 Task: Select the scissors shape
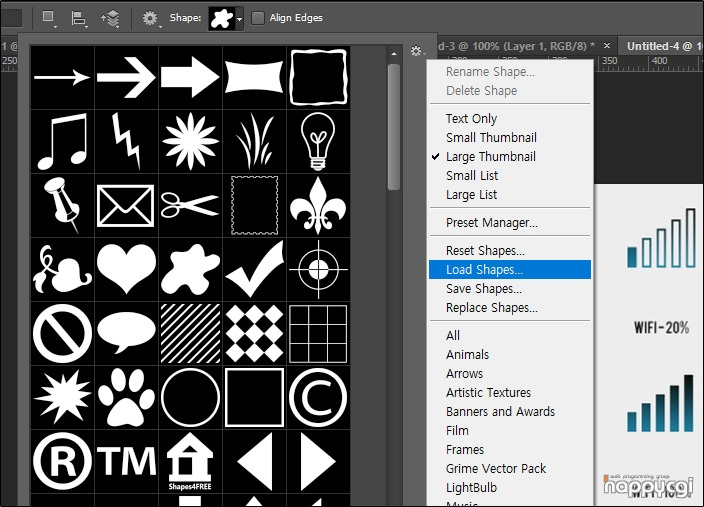pos(190,205)
